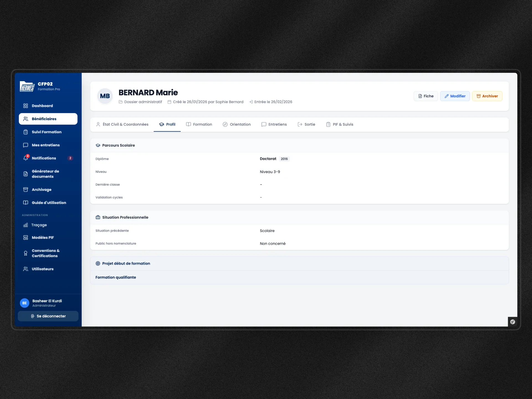This screenshot has height=399, width=532.
Task: Click the Bénéficiaires people icon
Action: tap(25, 119)
